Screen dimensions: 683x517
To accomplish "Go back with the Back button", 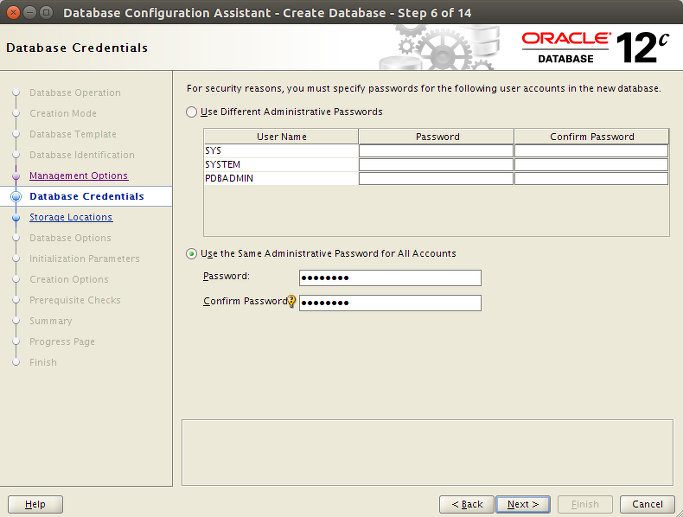I will pos(467,504).
